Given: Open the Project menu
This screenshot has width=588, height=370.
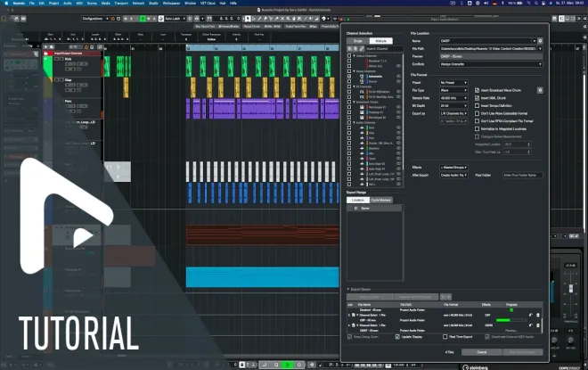Looking at the screenshot, I should pos(53,3).
